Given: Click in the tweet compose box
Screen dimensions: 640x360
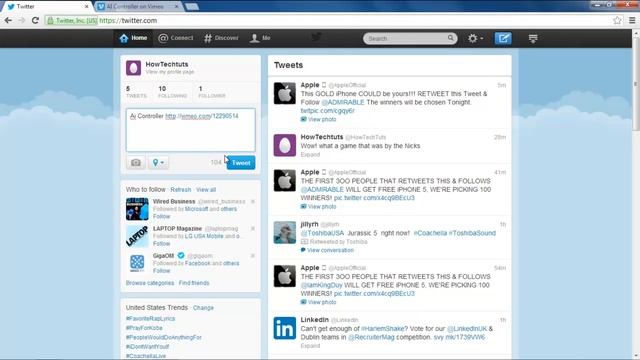Looking at the screenshot, I should pyautogui.click(x=191, y=130).
